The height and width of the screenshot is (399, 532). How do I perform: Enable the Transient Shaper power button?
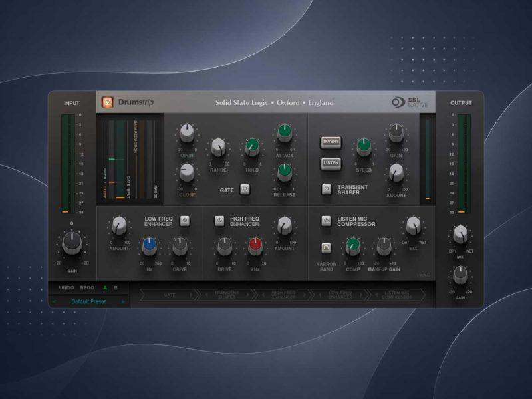click(327, 189)
